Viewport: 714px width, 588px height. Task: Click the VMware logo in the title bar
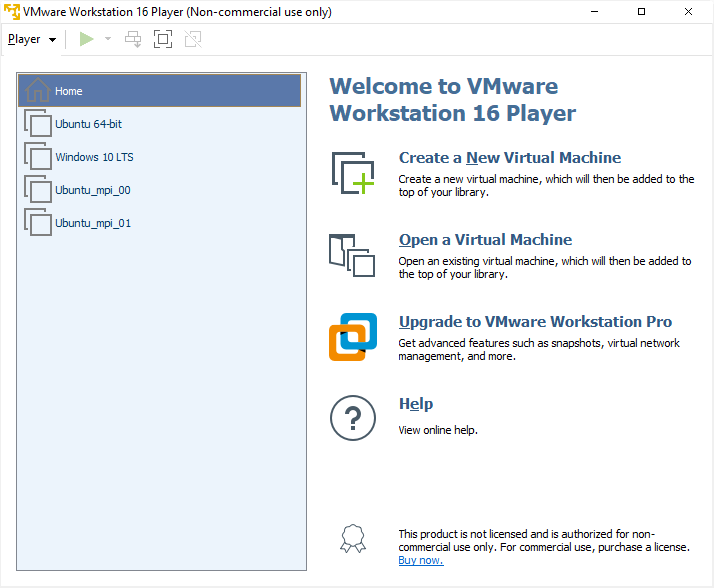12,12
